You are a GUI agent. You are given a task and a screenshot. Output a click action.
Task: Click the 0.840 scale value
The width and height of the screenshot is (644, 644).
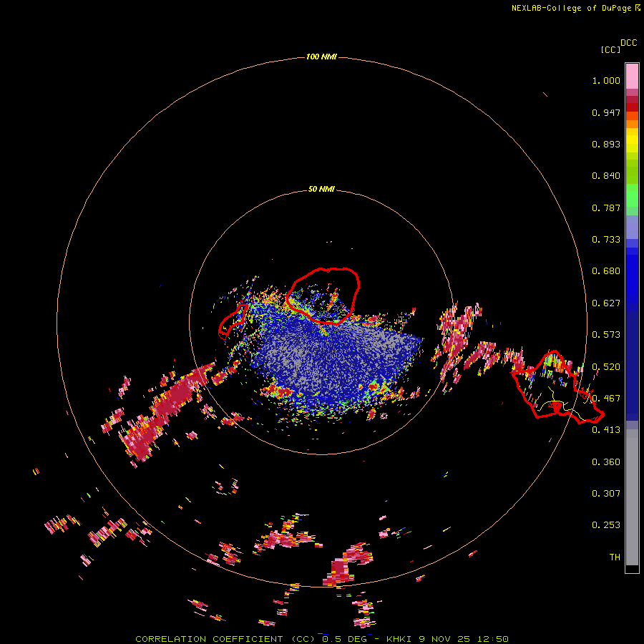tap(606, 176)
